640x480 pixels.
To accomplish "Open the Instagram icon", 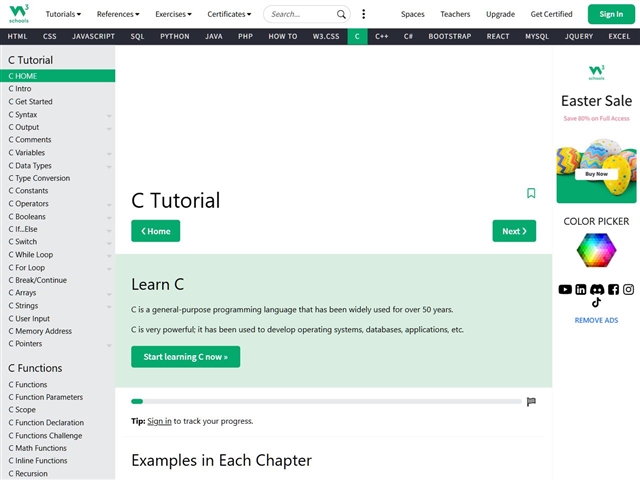I will pos(628,289).
